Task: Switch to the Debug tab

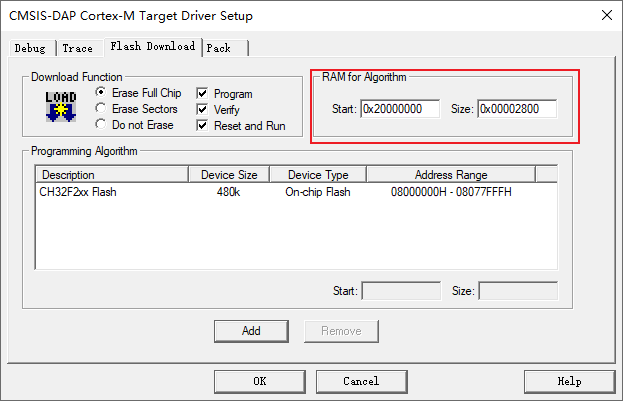Action: pos(30,48)
